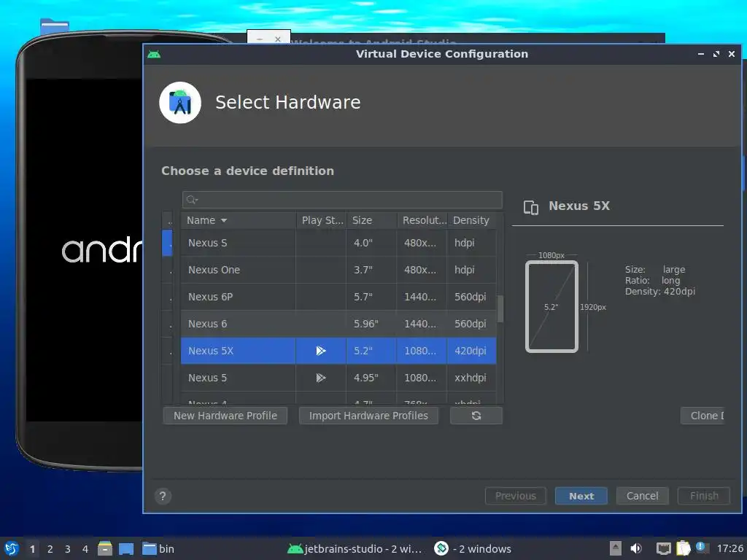Click the show desktop taskbar icon
Image resolution: width=747 pixels, height=560 pixels.
126,548
